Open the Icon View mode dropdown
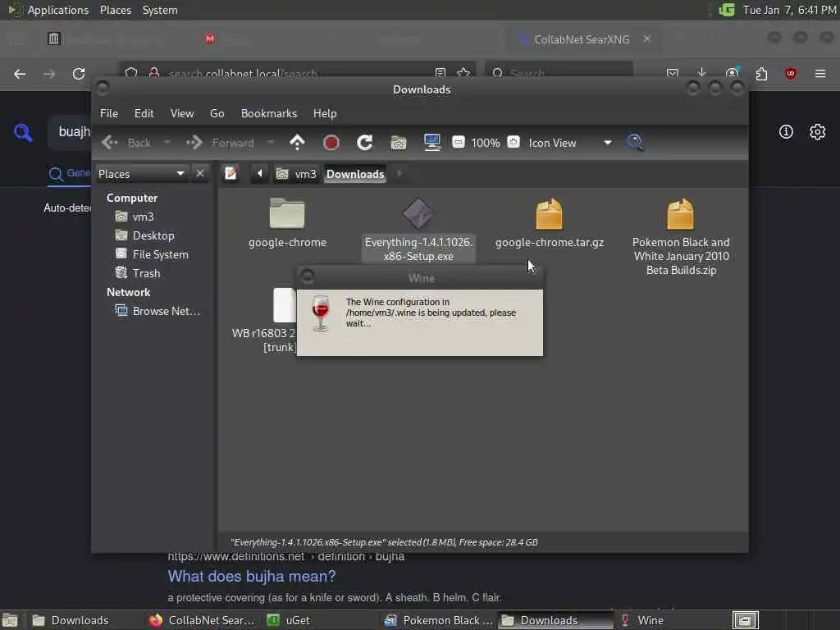840x630 pixels. click(570, 143)
